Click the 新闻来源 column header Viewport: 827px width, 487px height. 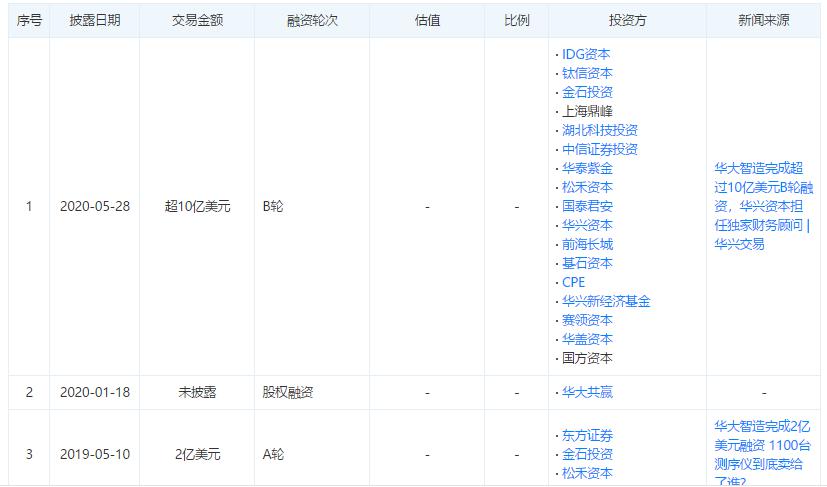(x=764, y=21)
